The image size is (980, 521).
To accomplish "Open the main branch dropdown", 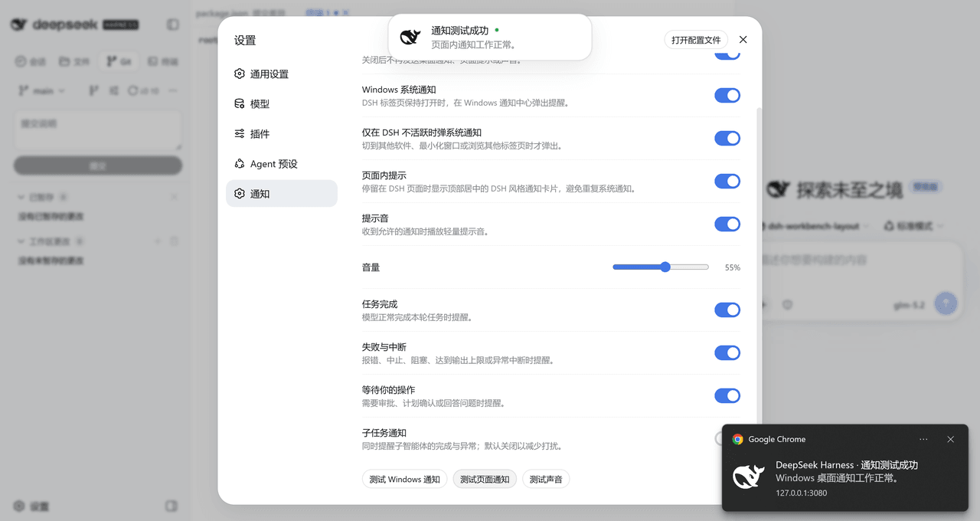I will (42, 90).
